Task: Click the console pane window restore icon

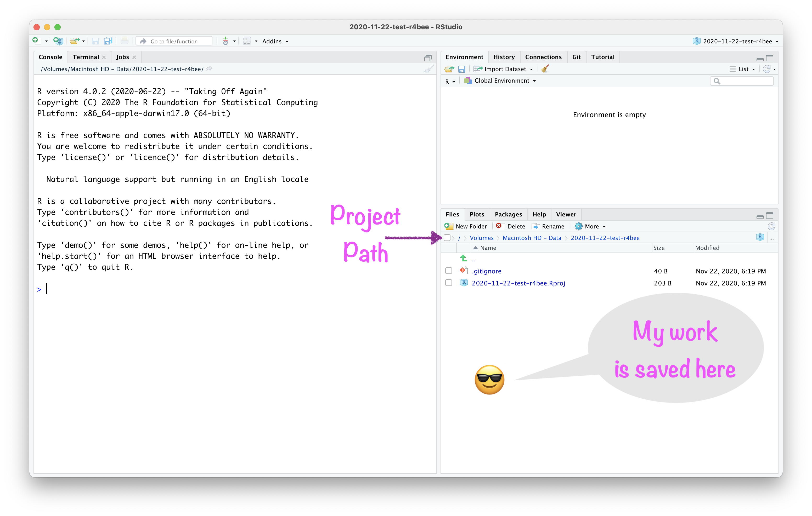Action: tap(427, 58)
